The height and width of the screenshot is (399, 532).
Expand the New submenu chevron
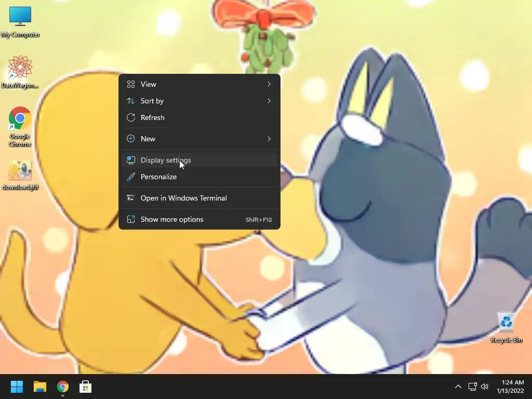tap(269, 139)
